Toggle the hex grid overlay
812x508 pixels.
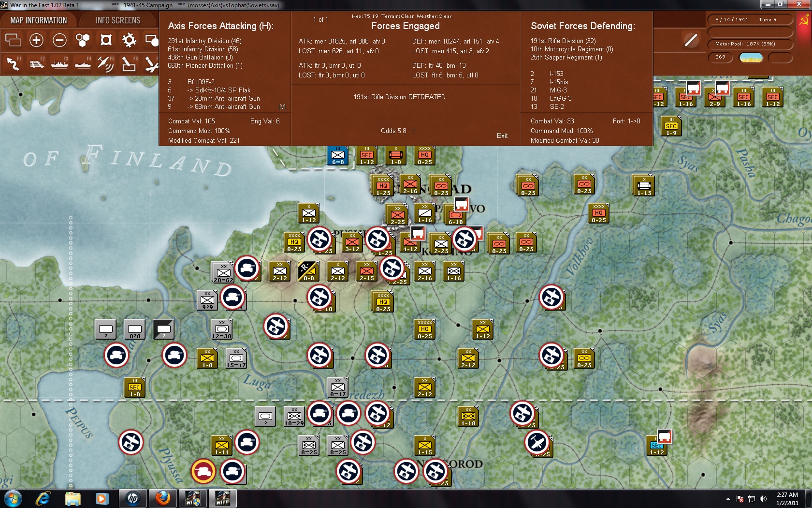[83, 40]
